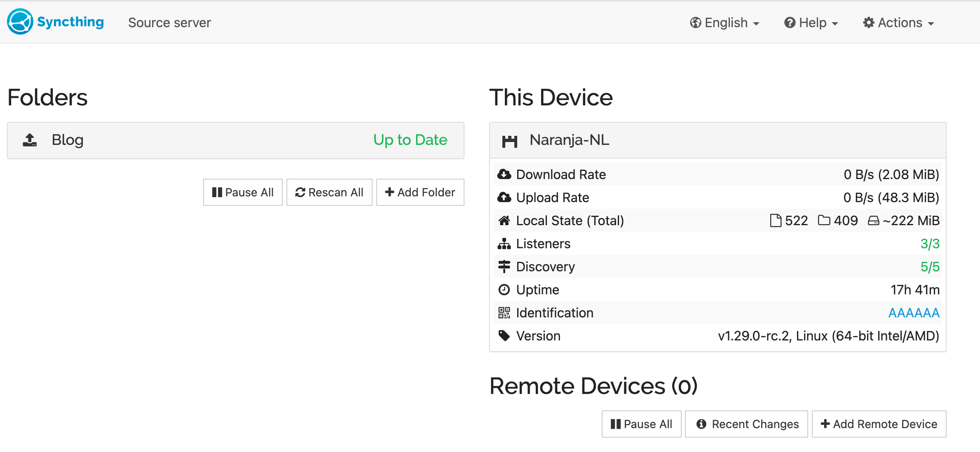Pause all folders

(x=243, y=192)
